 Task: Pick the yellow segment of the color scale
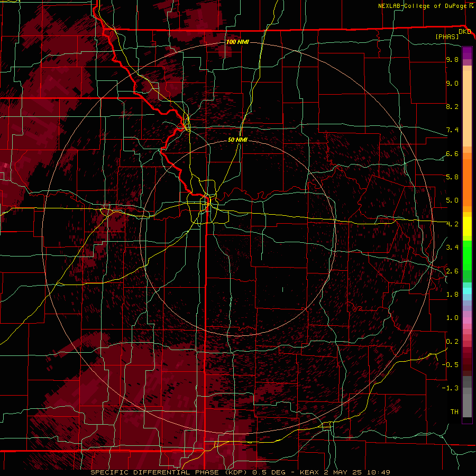click(x=467, y=226)
